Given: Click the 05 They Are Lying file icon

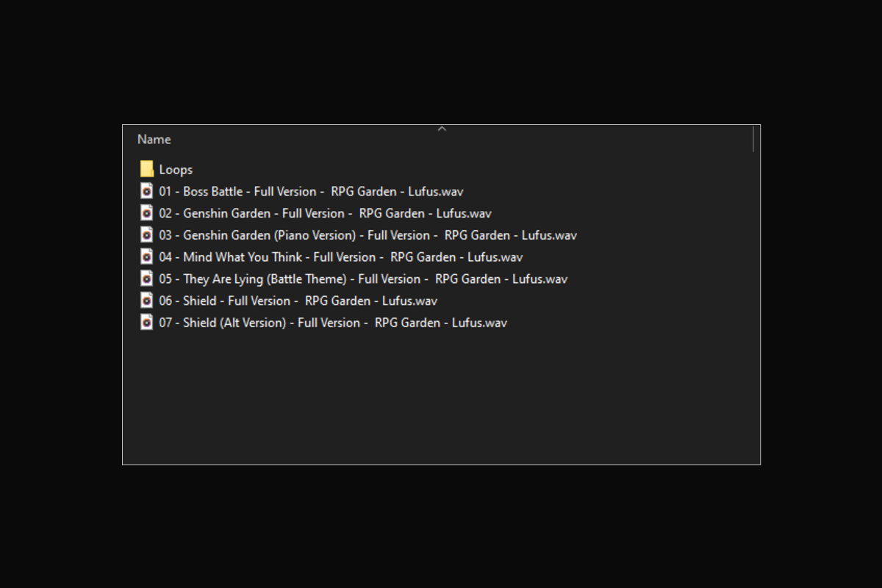Looking at the screenshot, I should (x=147, y=279).
